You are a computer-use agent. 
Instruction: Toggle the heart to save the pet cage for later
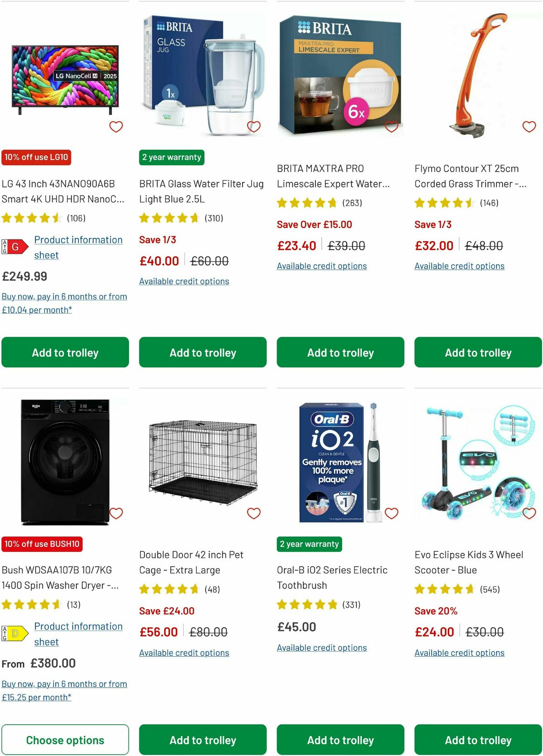click(x=254, y=513)
